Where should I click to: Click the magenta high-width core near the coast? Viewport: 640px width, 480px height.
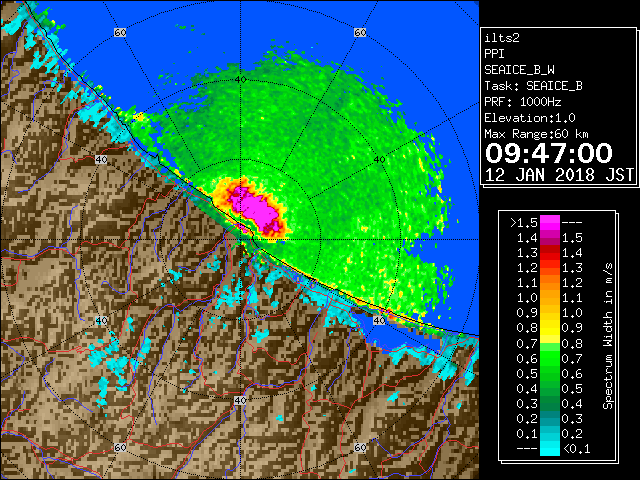coord(257,209)
